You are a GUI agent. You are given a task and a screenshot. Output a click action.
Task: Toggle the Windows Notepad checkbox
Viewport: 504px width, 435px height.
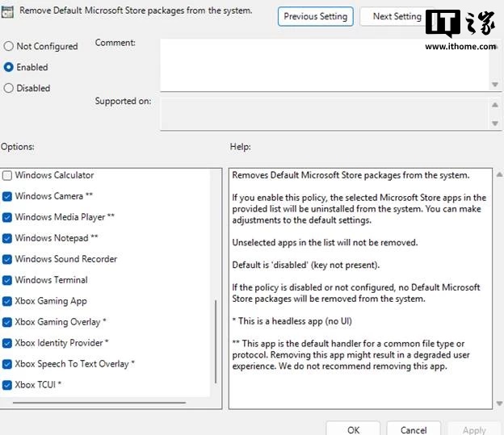tap(7, 238)
